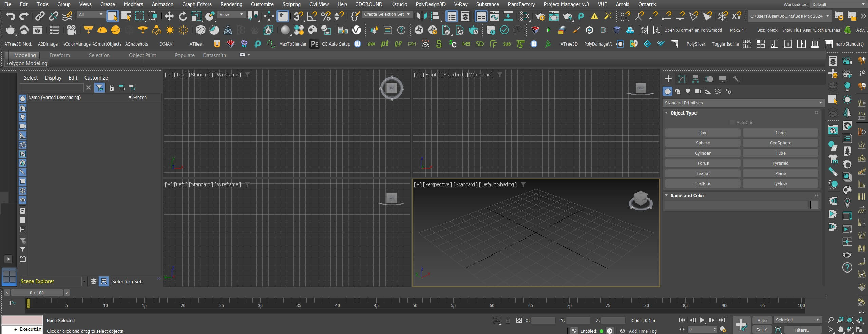Screen dimensions: 868x334
Task: Open the Modifiers menu
Action: 133,4
